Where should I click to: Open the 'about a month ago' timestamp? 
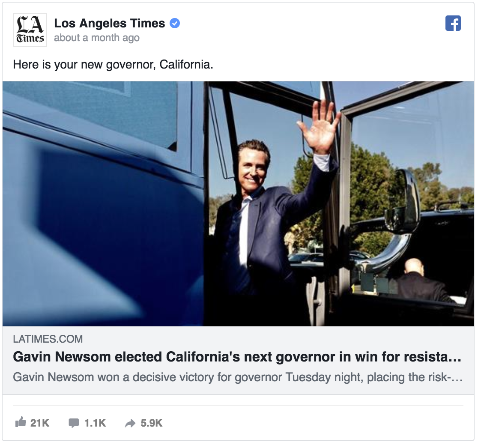[97, 38]
